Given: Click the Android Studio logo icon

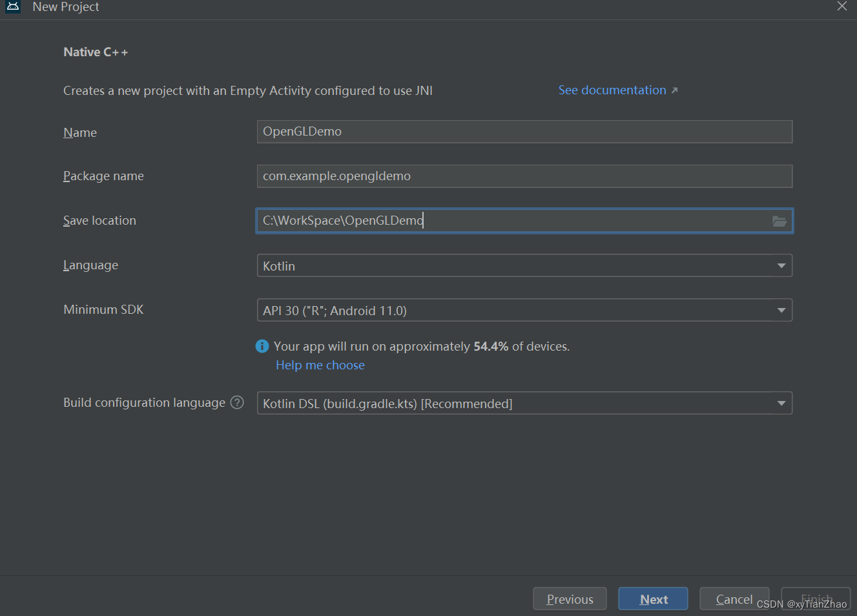Looking at the screenshot, I should [x=13, y=6].
